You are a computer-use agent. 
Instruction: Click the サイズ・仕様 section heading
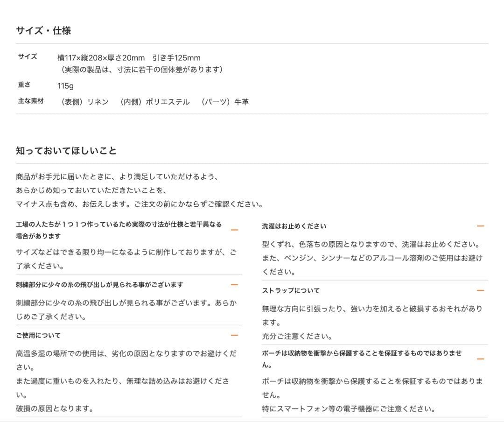point(43,31)
